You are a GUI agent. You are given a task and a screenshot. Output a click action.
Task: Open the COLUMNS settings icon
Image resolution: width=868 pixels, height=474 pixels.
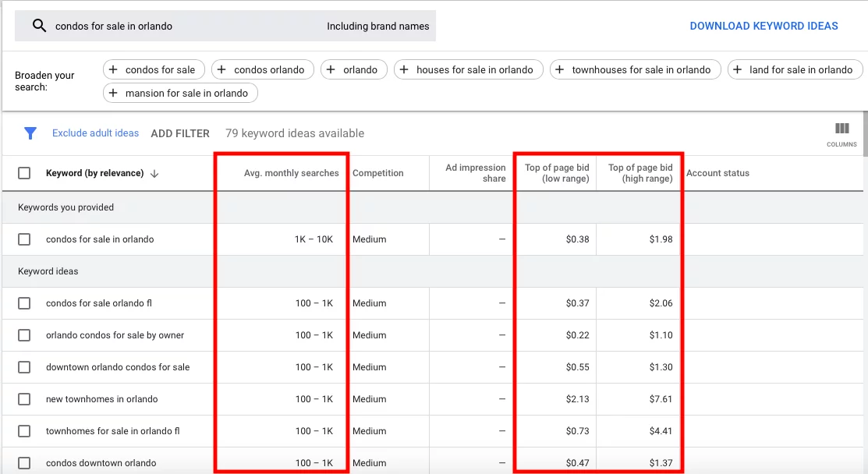[841, 127]
